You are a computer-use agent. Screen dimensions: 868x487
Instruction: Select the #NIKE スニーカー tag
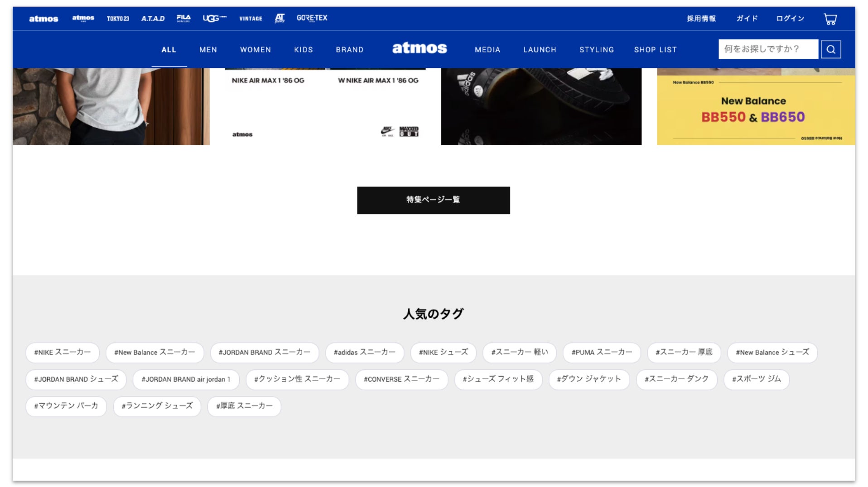point(63,353)
